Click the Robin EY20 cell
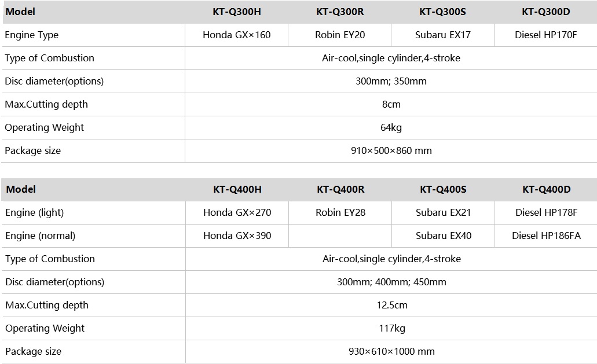597x364 pixels. point(340,35)
